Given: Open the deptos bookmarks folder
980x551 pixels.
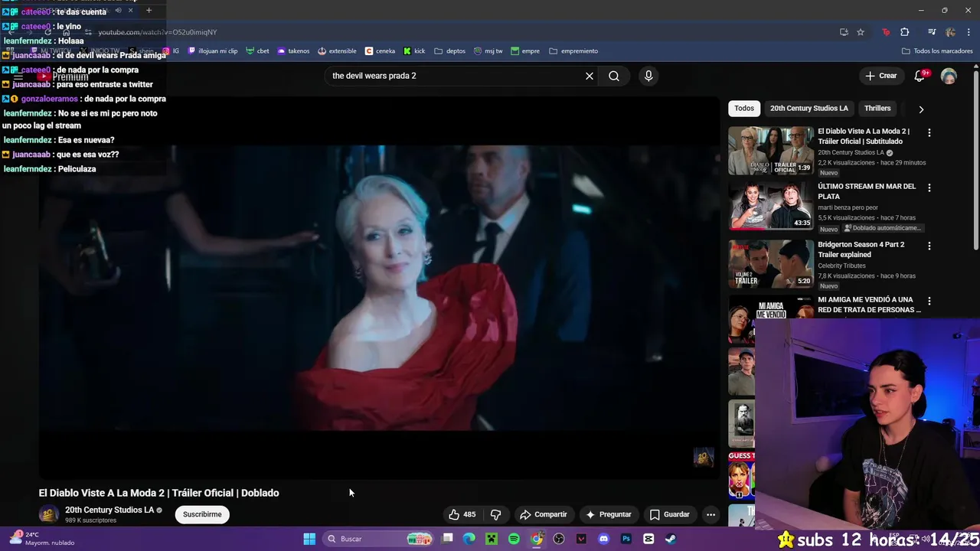Looking at the screenshot, I should (x=449, y=51).
